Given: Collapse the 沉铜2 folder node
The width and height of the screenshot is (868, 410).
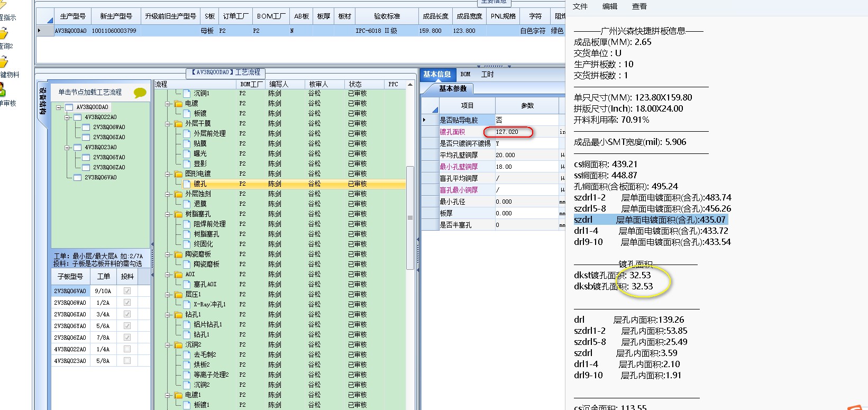Looking at the screenshot, I should (x=168, y=345).
